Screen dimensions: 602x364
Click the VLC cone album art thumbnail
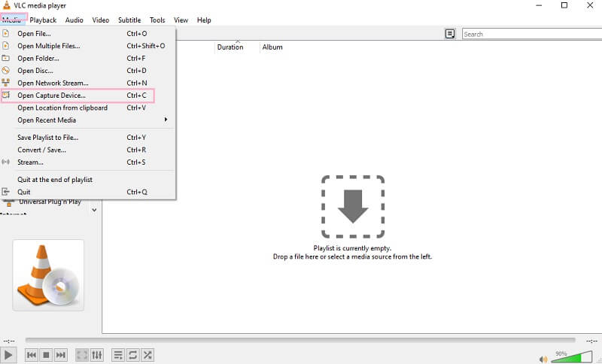[x=48, y=275]
